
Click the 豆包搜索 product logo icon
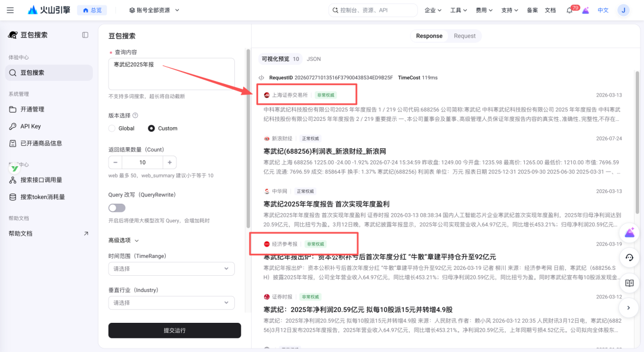tap(13, 35)
